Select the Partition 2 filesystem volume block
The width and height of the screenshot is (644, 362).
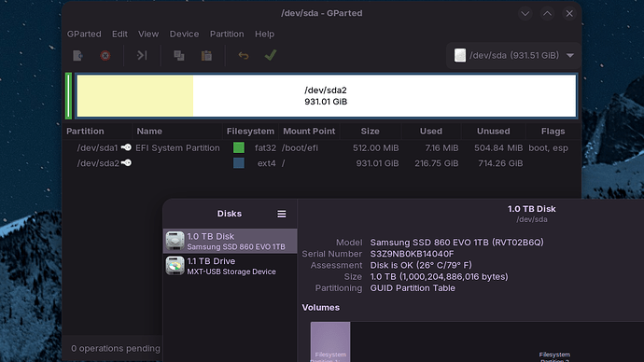[x=497, y=341]
